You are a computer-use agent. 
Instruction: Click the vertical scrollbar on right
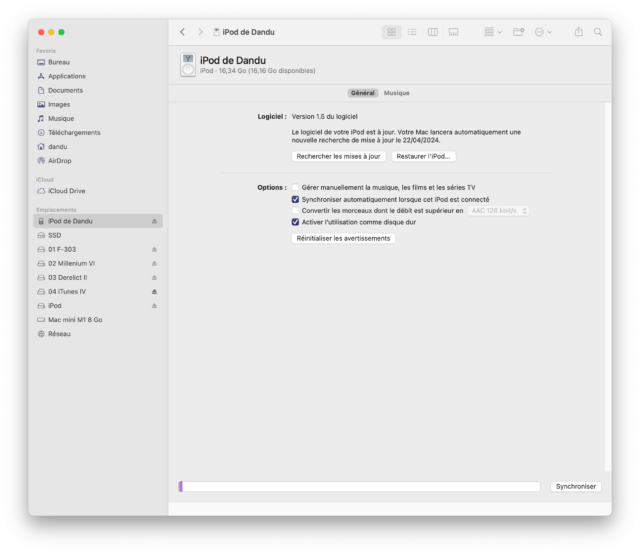[x=608, y=286]
